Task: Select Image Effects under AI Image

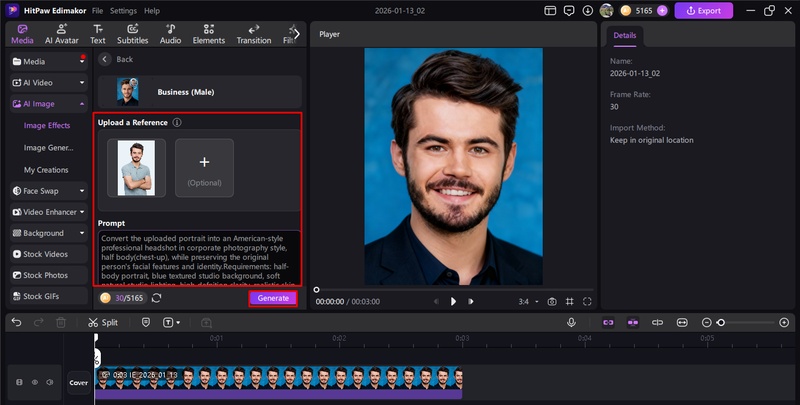Action: point(47,125)
